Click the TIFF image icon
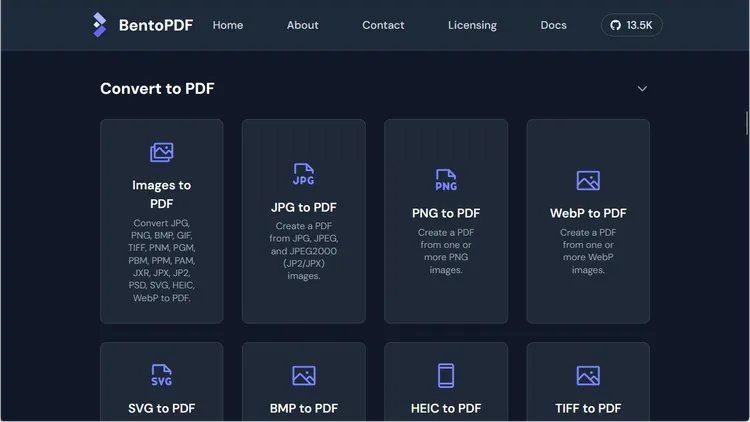The height and width of the screenshot is (422, 750). 588,376
